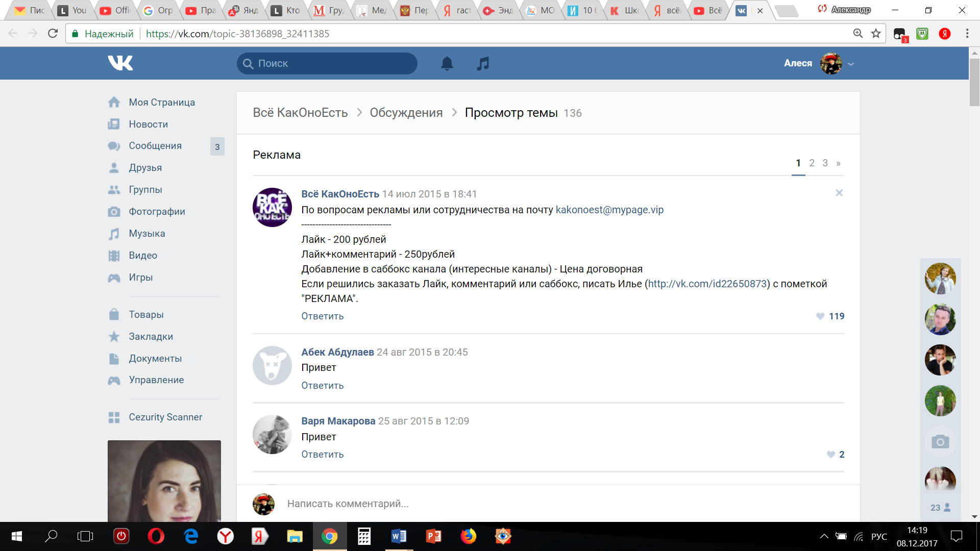Open Chrome three-dot menu
The height and width of the screenshot is (551, 980).
967,34
